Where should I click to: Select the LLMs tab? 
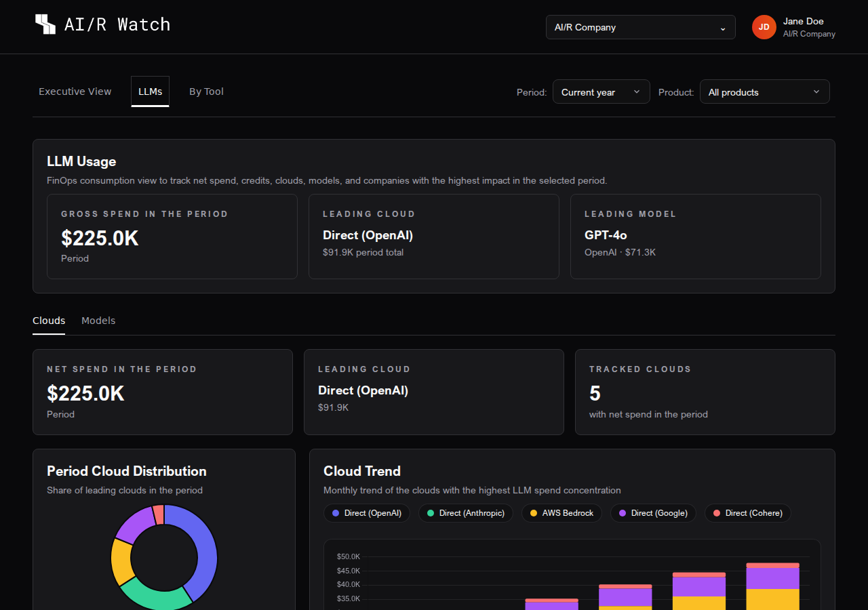(151, 91)
